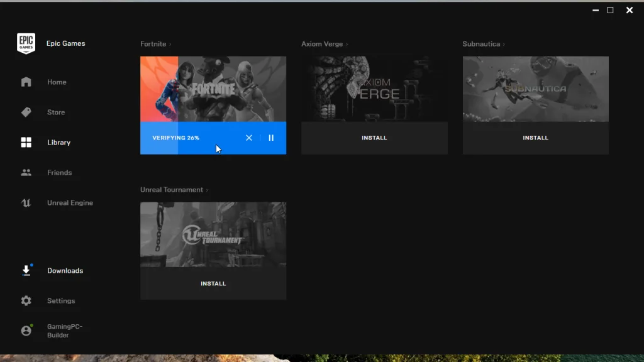The width and height of the screenshot is (644, 362).
Task: Click the Fortnite cover art thumbnail
Action: click(213, 89)
